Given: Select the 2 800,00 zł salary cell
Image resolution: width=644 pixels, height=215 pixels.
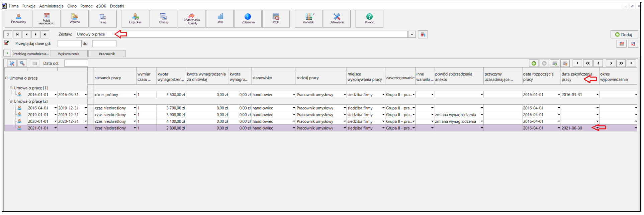Looking at the screenshot, I should click(171, 128).
